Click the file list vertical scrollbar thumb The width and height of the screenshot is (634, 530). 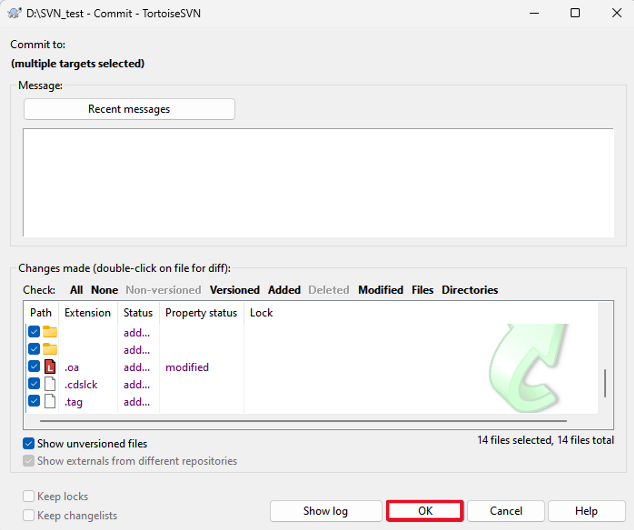click(x=605, y=383)
